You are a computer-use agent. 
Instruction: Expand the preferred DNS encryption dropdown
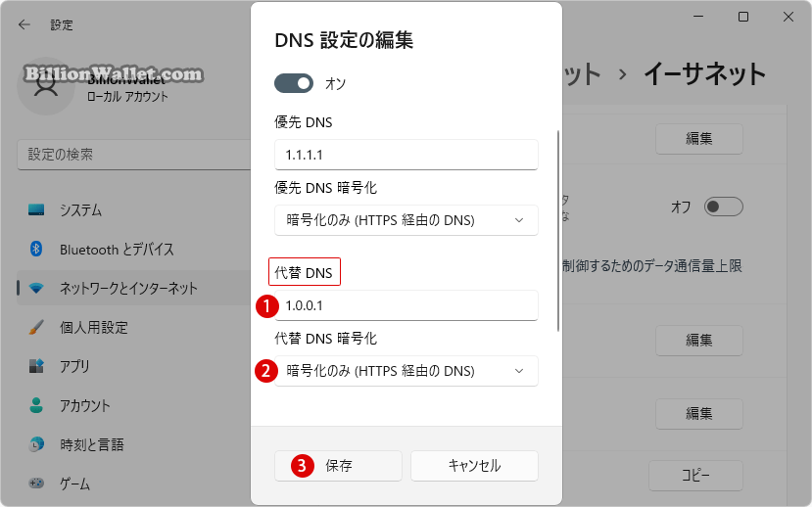tap(406, 220)
